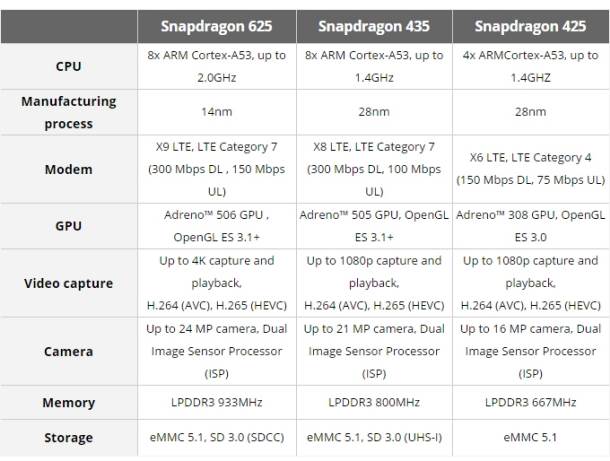Click the Storage row label
The height and width of the screenshot is (461, 610).
coord(68,438)
